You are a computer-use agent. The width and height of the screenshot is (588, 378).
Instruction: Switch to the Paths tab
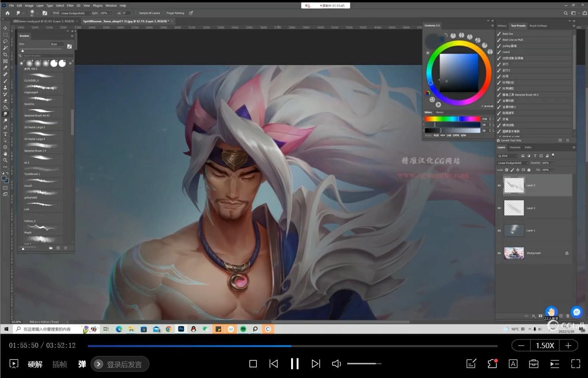click(x=528, y=147)
